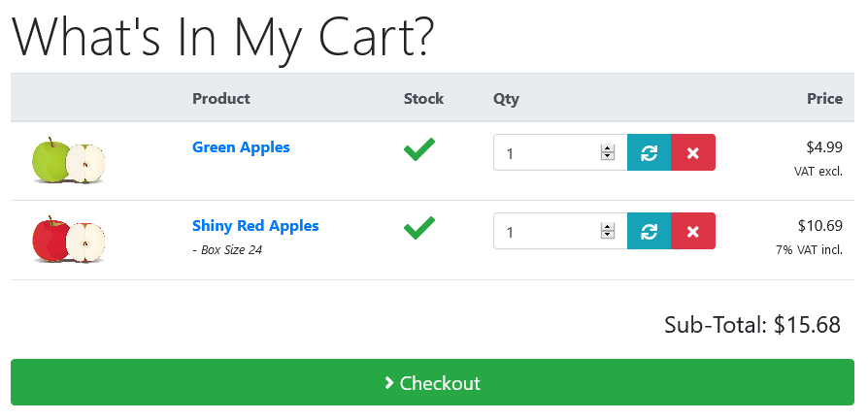Decrease Green Apples quantity with down arrow
The width and height of the screenshot is (868, 420).
pos(608,156)
